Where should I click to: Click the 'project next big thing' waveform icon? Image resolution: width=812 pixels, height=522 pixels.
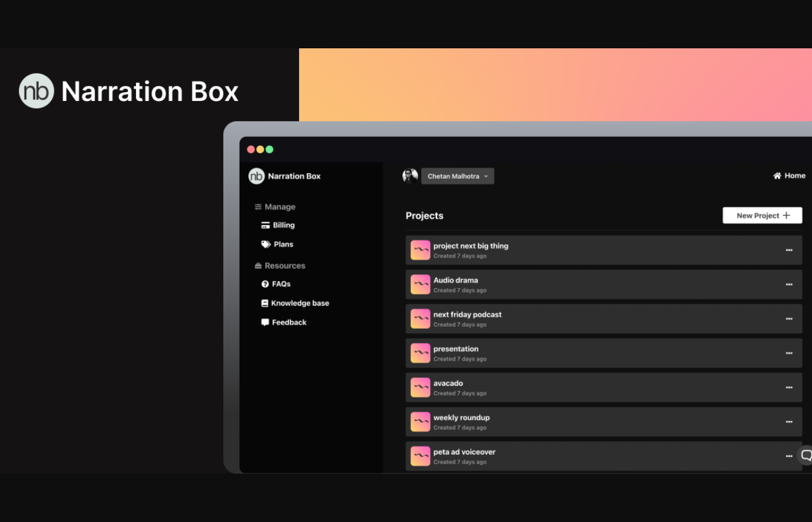(x=420, y=250)
